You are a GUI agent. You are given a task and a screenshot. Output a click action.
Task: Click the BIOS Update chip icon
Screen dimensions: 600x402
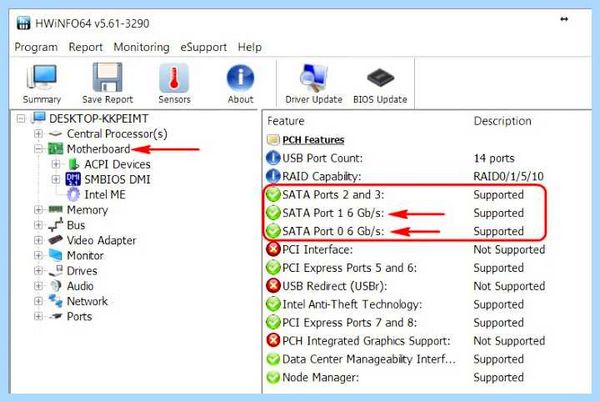(x=380, y=78)
